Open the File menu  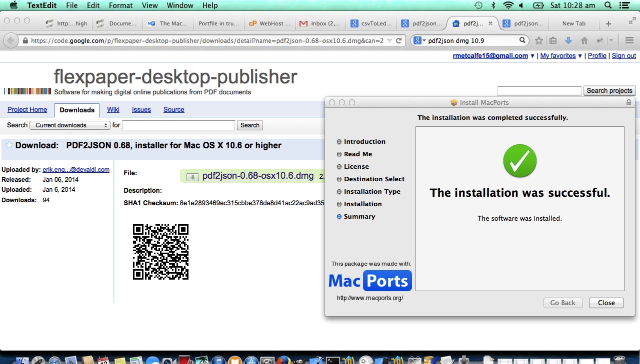71,5
